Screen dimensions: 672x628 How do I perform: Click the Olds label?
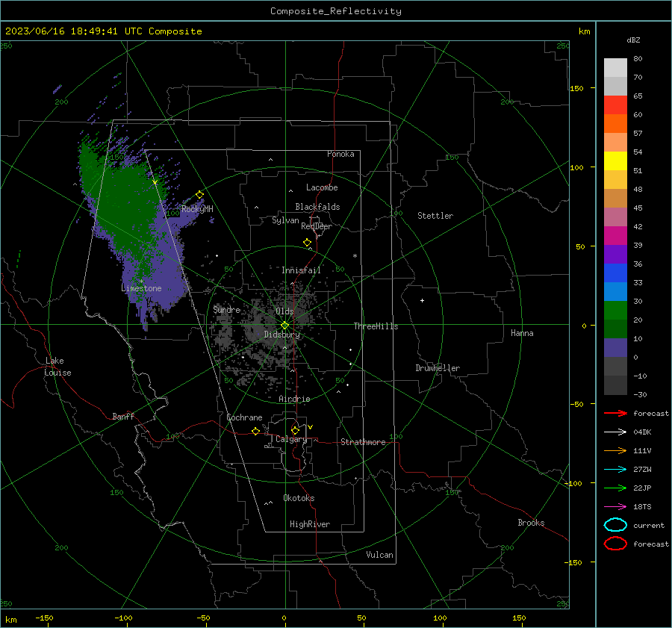(x=284, y=311)
